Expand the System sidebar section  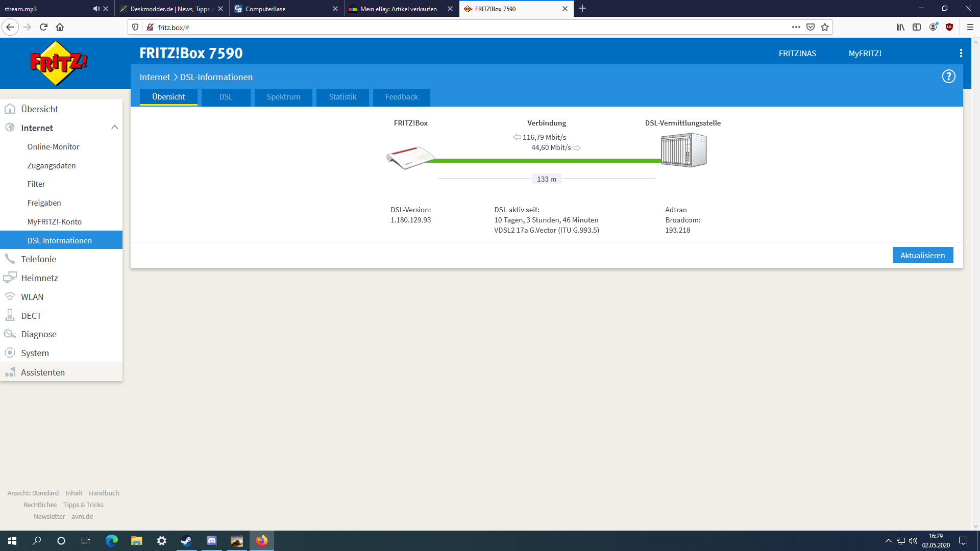35,353
